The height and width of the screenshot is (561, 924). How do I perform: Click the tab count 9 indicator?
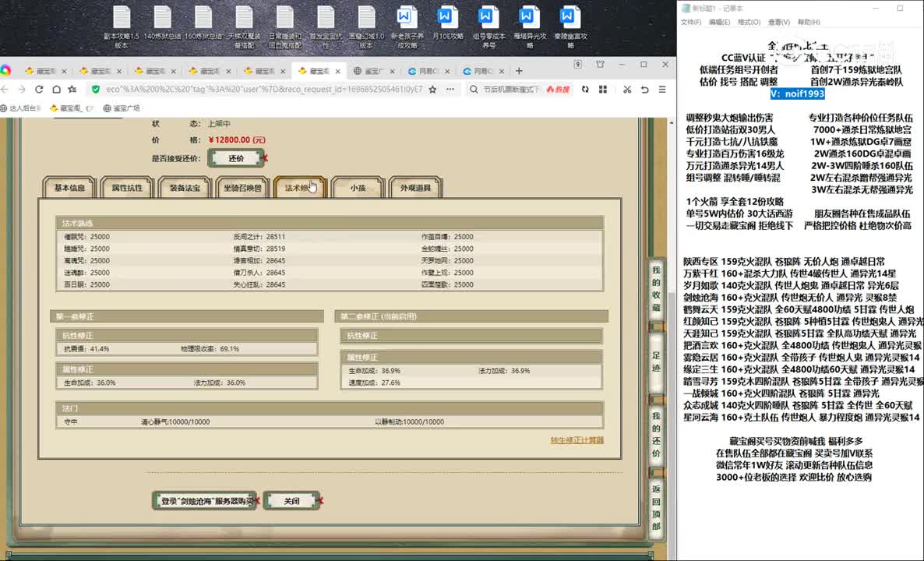coord(577,64)
